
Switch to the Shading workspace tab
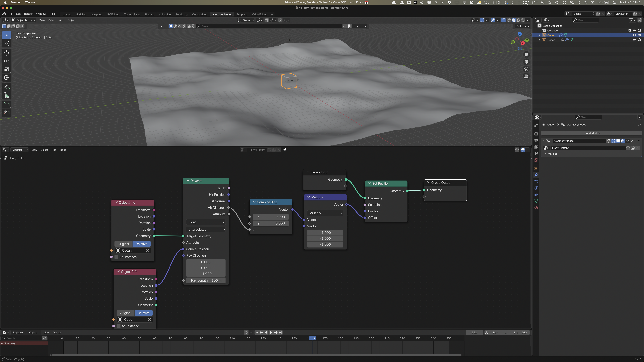149,14
